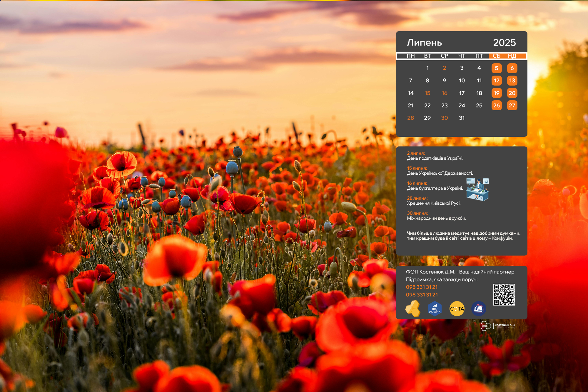This screenshot has width=588, height=392.
Task: Select calendar date 3
Action: tap(462, 68)
